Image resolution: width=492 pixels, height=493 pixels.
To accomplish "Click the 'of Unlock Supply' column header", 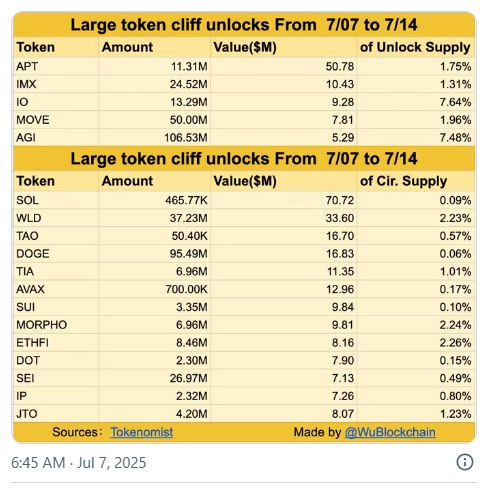I will pyautogui.click(x=415, y=47).
